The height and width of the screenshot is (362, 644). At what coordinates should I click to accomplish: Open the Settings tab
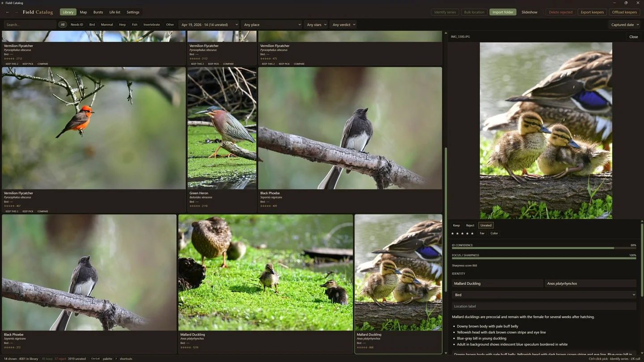pyautogui.click(x=133, y=12)
